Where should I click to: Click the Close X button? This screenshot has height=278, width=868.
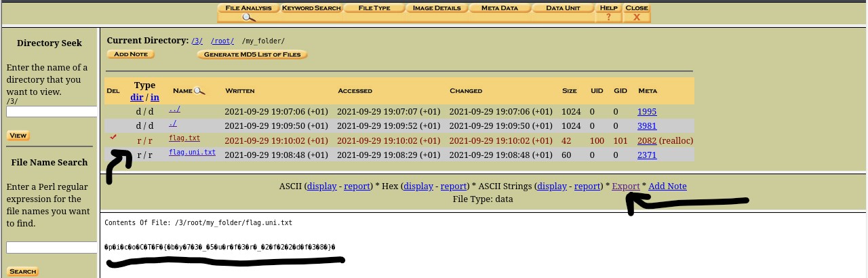(637, 17)
